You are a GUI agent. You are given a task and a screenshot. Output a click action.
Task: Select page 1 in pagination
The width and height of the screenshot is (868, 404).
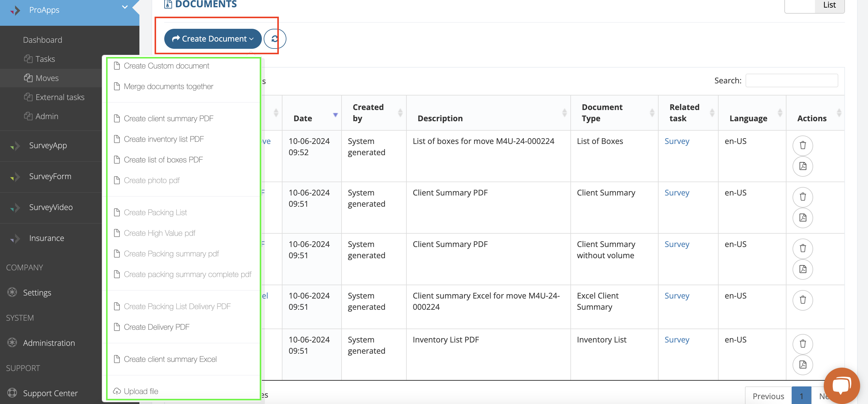coord(801,396)
